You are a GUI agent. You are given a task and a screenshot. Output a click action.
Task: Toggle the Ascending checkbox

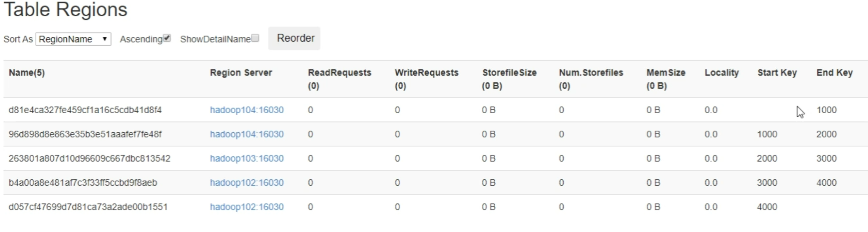pos(167,38)
